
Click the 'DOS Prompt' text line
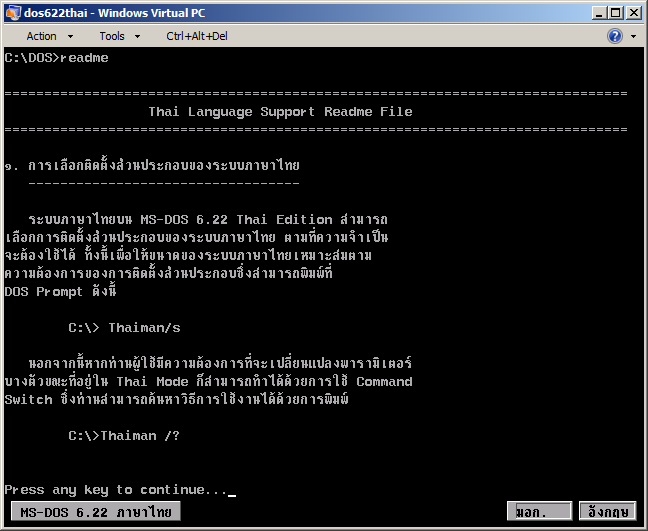(x=60, y=292)
